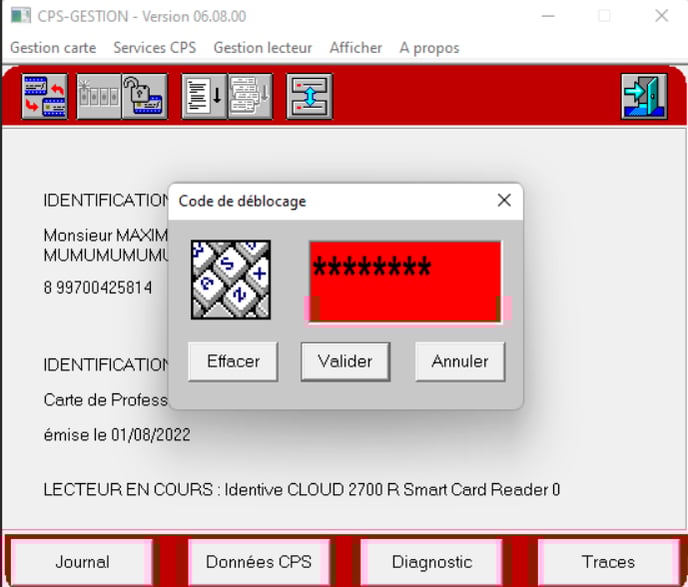Open the Données CPS section
This screenshot has height=587, width=688.
pyautogui.click(x=259, y=562)
